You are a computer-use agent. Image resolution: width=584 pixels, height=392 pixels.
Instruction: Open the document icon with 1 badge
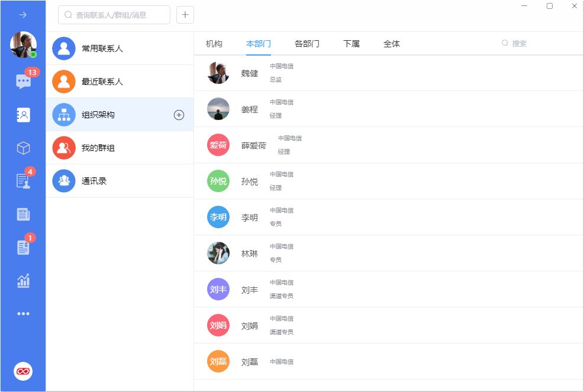click(x=23, y=247)
